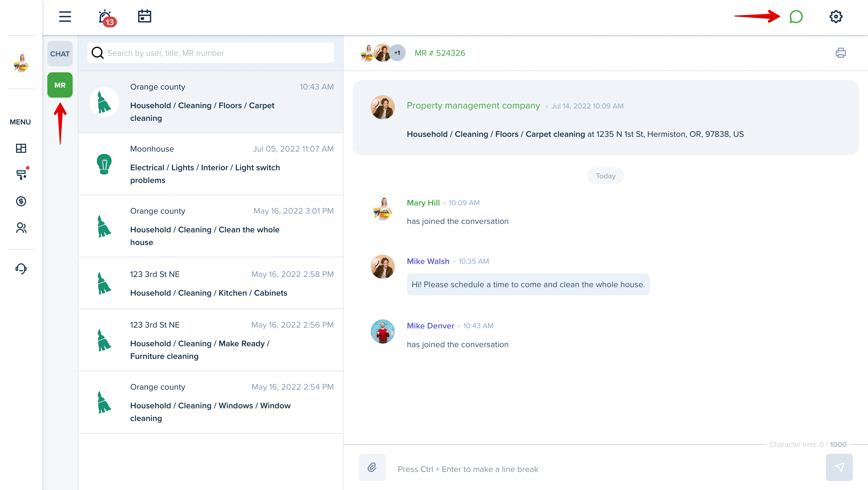Click broom icon of Window cleaning request

tap(104, 402)
